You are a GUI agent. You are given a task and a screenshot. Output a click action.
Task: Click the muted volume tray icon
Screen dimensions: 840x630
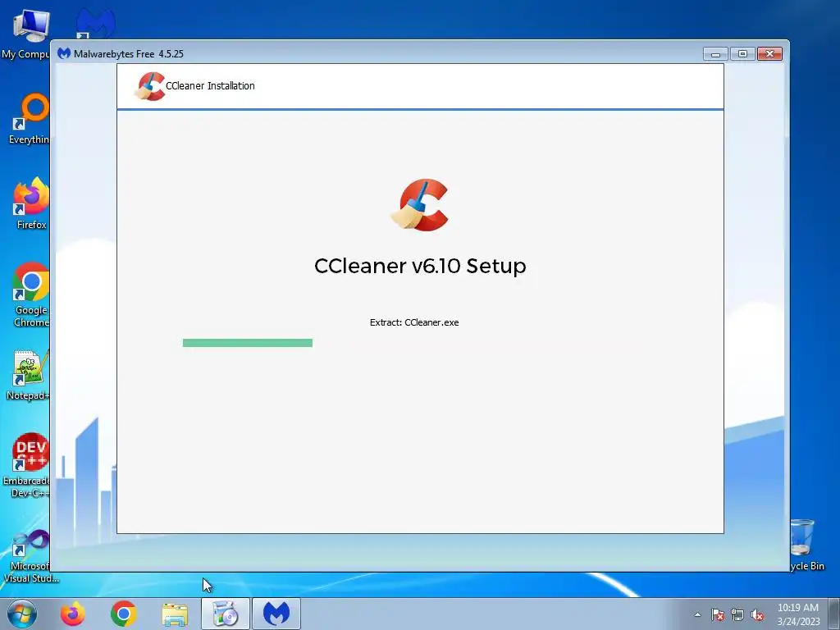[x=757, y=614]
